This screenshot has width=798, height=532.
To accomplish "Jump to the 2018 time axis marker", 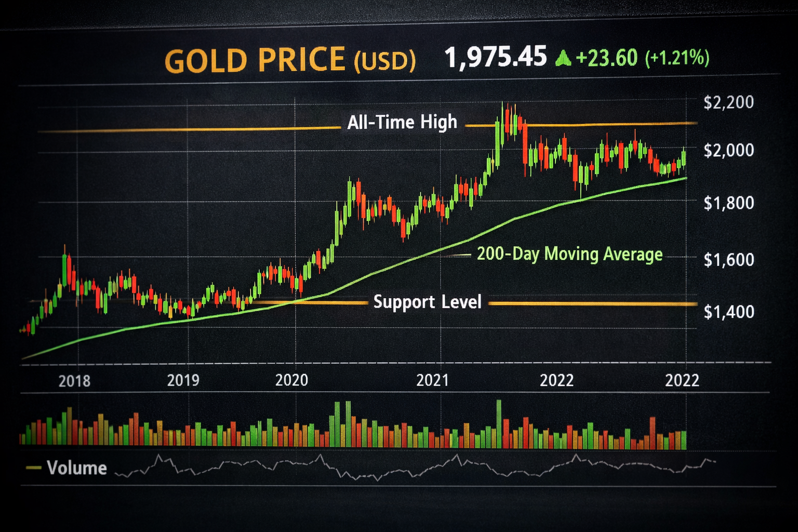I will pos(74,381).
